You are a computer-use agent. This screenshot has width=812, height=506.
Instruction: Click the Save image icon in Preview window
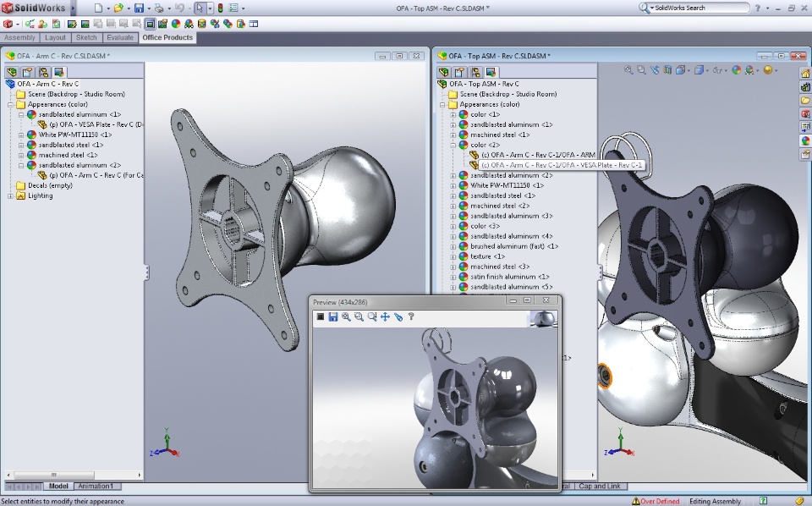click(333, 316)
